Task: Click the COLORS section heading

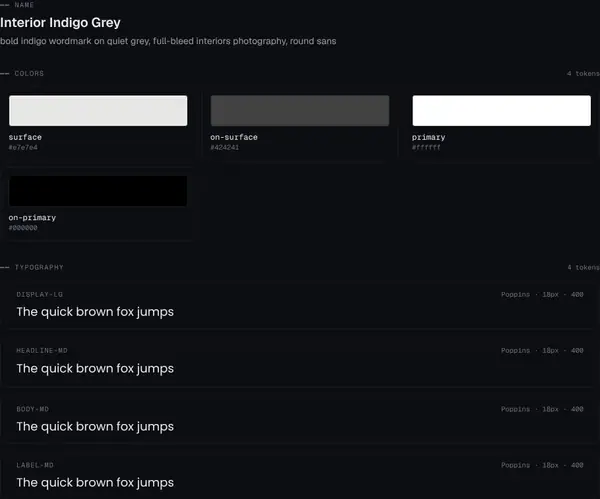Action: (x=29, y=73)
